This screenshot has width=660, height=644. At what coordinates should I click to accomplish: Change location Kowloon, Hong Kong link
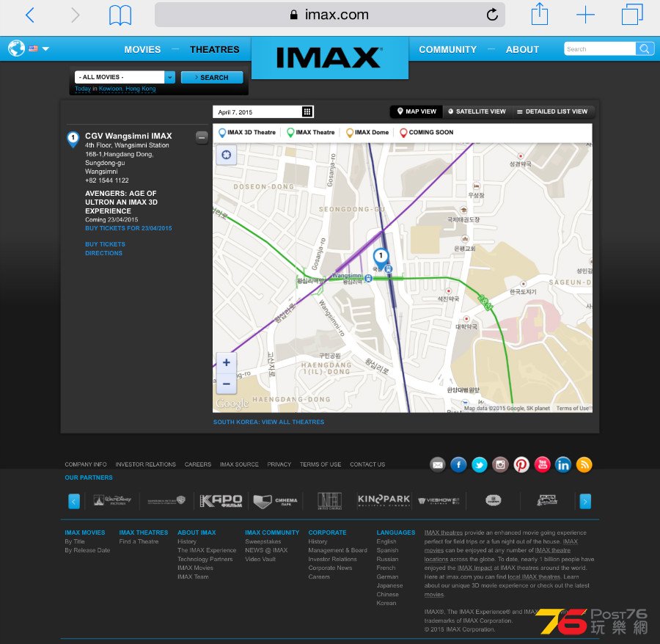pyautogui.click(x=127, y=89)
